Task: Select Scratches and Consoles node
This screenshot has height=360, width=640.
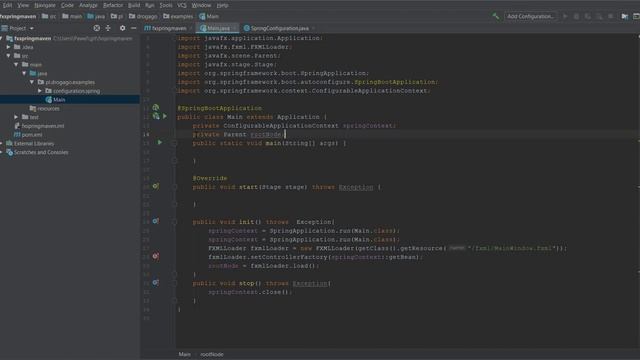Action: [x=37, y=152]
